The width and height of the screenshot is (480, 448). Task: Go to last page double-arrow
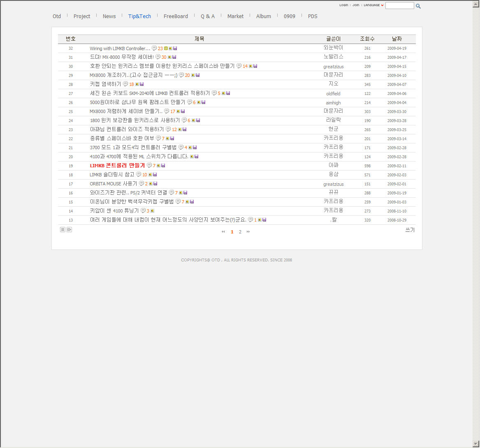[248, 232]
